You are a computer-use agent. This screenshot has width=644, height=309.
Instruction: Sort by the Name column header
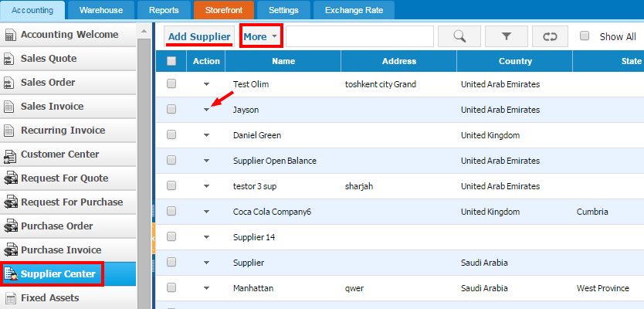pos(283,61)
